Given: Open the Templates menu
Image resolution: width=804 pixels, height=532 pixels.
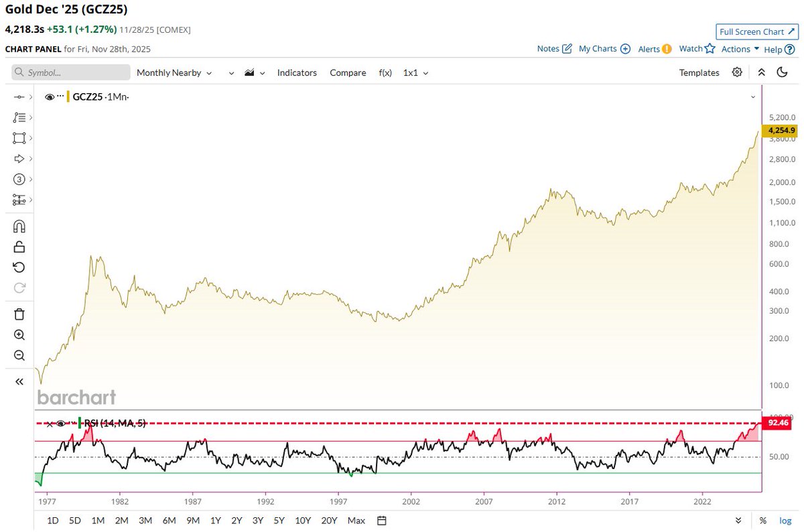Looking at the screenshot, I should (699, 72).
